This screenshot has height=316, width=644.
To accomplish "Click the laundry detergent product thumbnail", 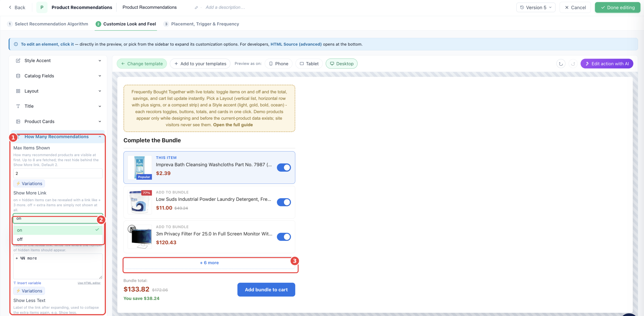I will 140,202.
